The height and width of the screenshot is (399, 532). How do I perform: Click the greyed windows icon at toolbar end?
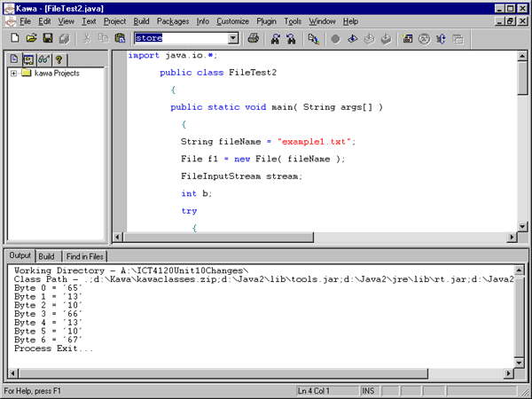(458, 39)
